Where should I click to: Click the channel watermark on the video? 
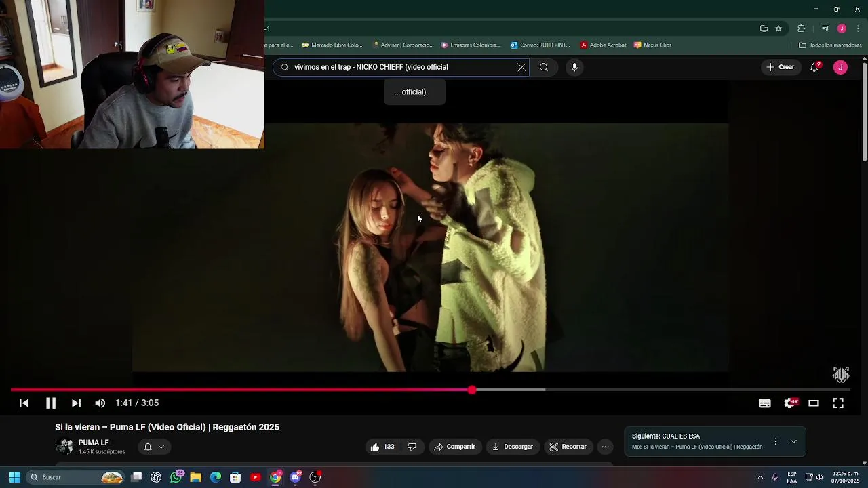pyautogui.click(x=841, y=375)
